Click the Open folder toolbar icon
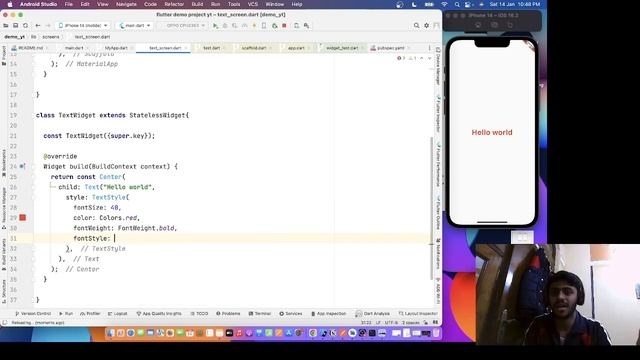640x360 pixels. tap(6, 25)
